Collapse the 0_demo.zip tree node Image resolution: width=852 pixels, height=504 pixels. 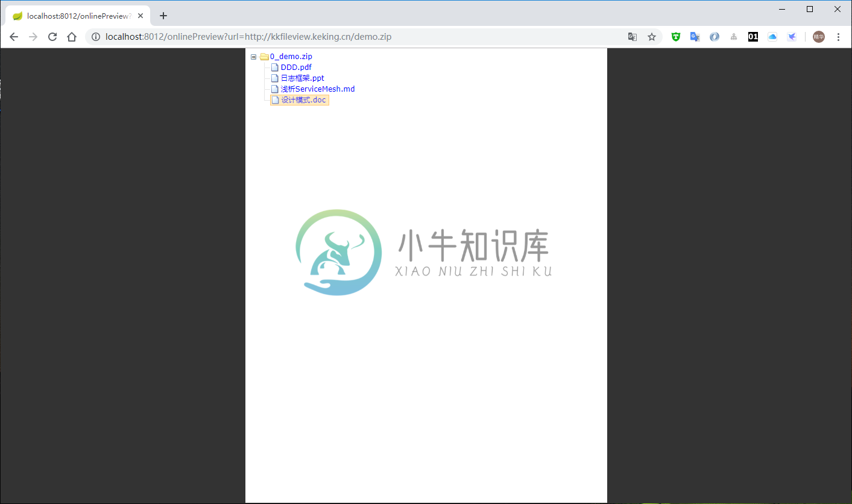point(253,57)
